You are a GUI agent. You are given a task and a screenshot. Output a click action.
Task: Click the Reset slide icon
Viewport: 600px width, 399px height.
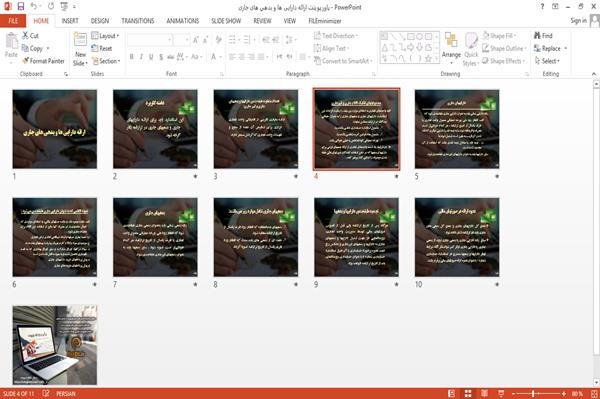95,48
